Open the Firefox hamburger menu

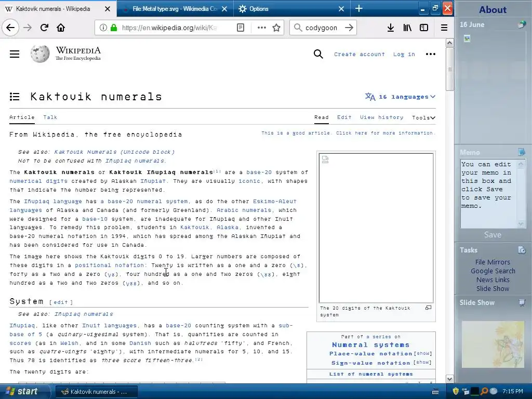click(444, 28)
